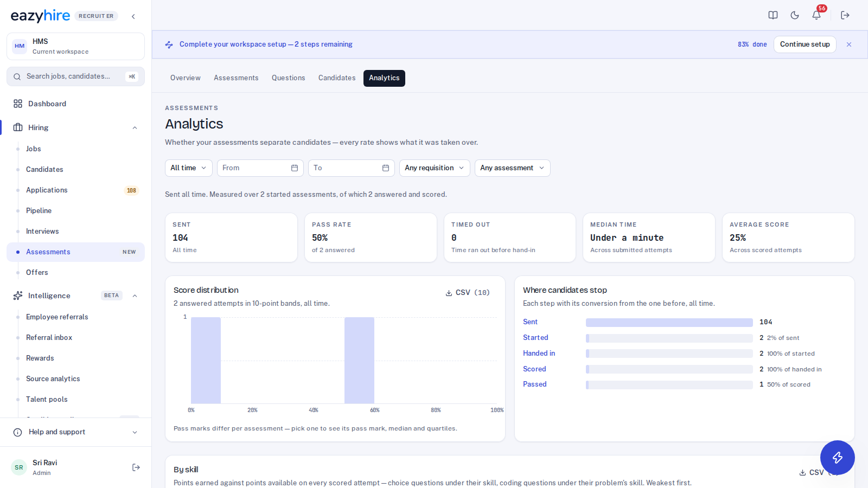Open Offers in the sidebar
The image size is (868, 488).
[x=75, y=272]
